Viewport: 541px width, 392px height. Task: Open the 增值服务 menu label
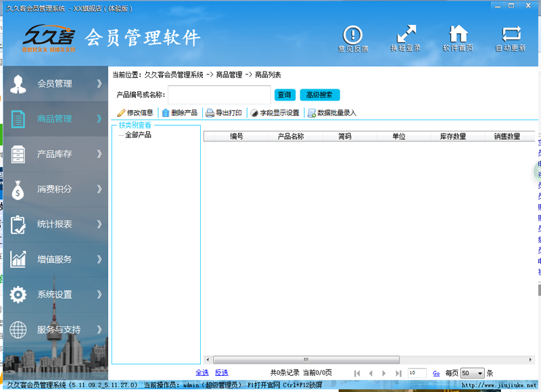pyautogui.click(x=55, y=260)
